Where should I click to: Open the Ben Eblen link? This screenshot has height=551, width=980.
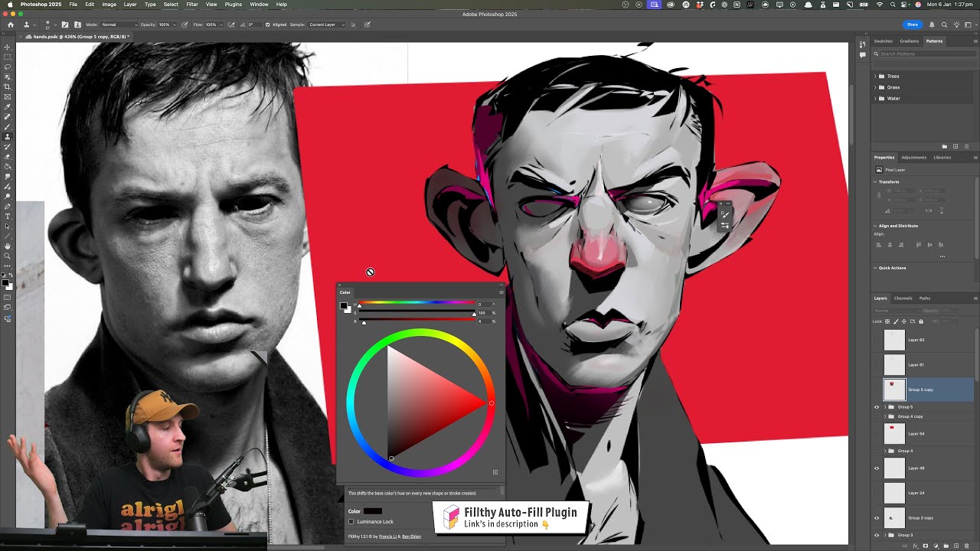coord(412,536)
